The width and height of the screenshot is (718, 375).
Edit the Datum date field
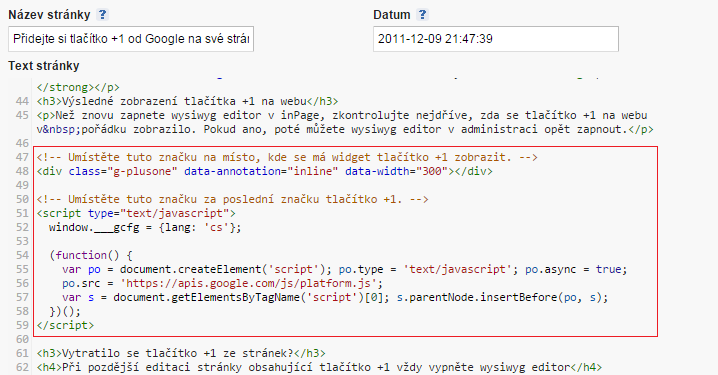coord(496,39)
